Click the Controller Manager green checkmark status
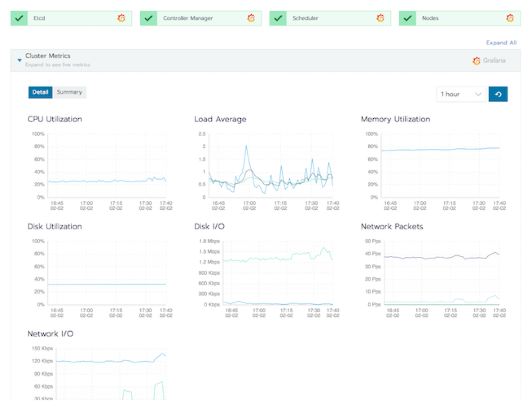 pos(149,18)
